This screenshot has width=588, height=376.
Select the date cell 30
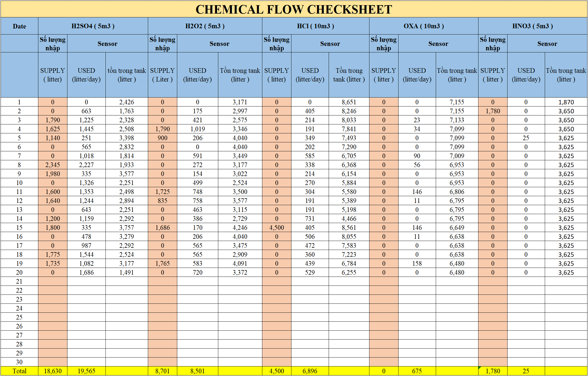coord(19,362)
